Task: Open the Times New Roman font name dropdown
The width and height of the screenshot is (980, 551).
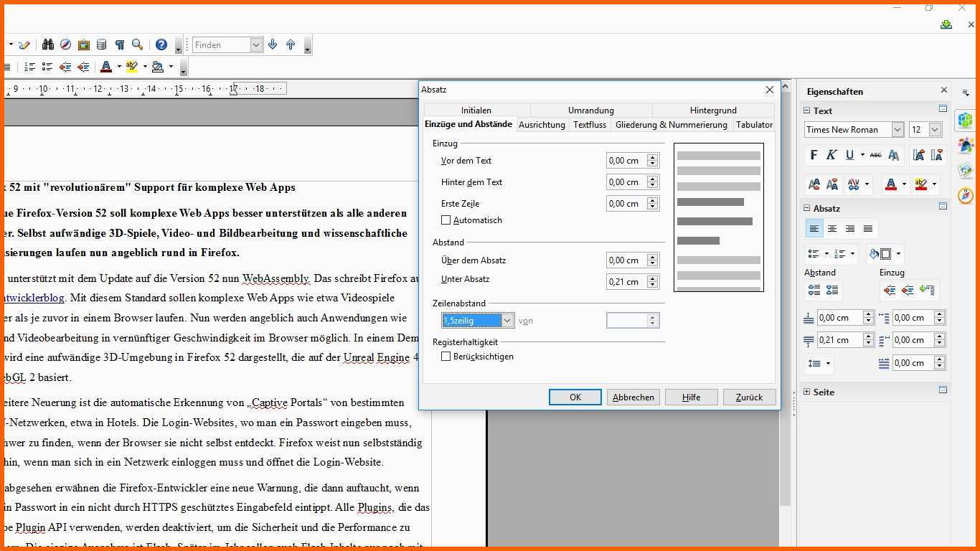Action: pos(897,130)
